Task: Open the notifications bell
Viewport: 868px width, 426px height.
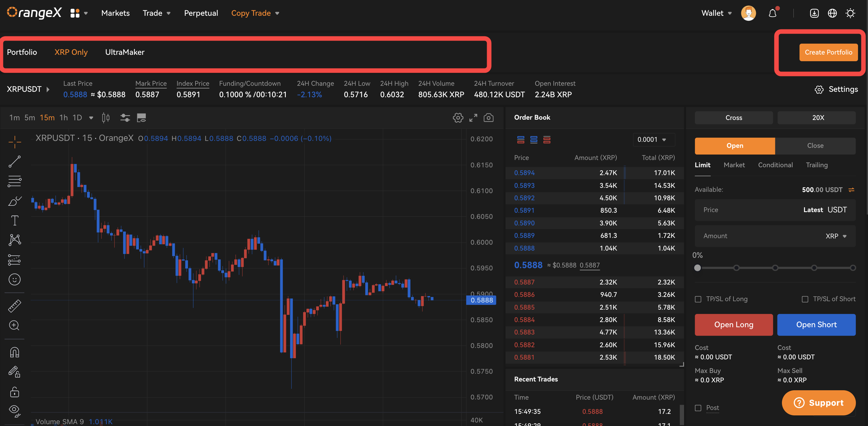Action: point(773,13)
